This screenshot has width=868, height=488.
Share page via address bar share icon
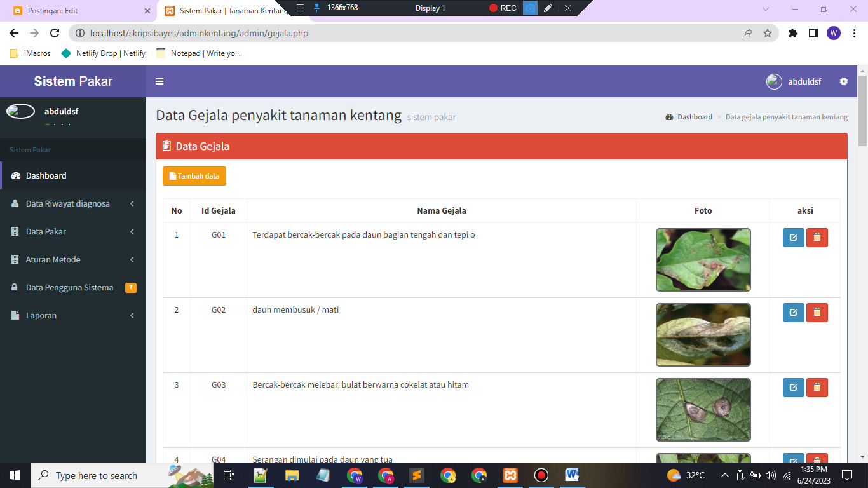pos(747,33)
